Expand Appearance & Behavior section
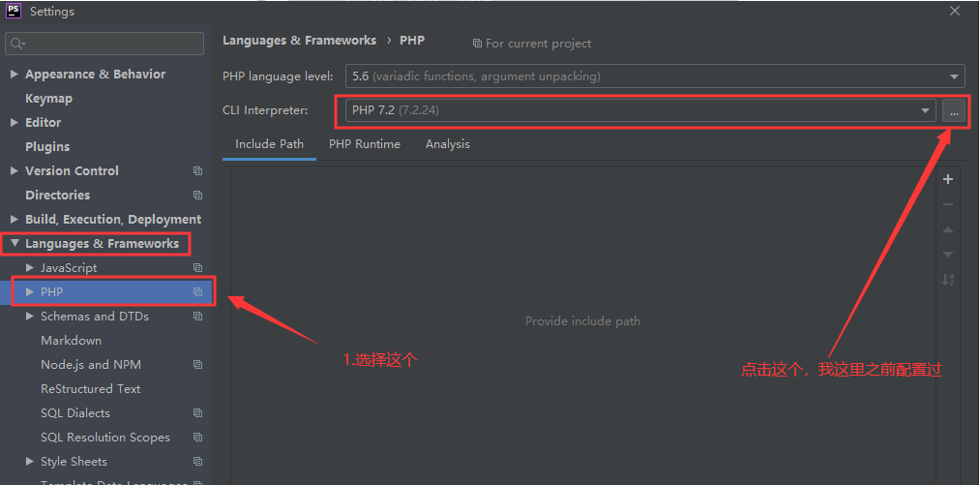Viewport: 980px width, 485px height. pyautogui.click(x=15, y=75)
